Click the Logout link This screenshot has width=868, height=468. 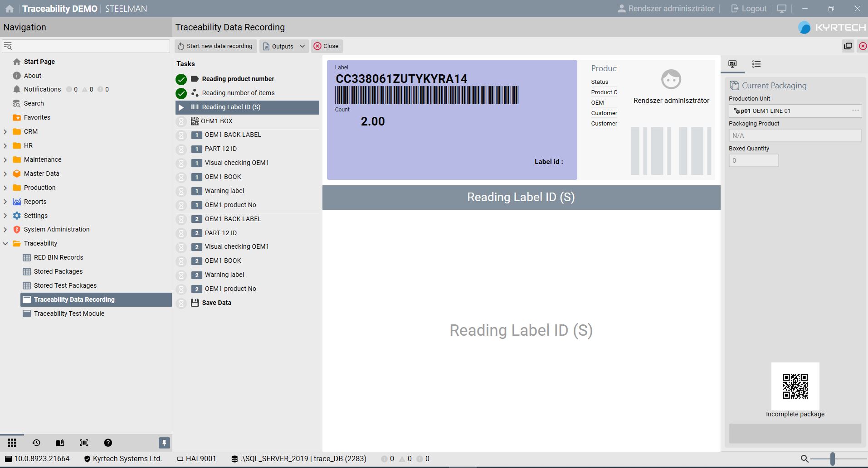(x=749, y=9)
